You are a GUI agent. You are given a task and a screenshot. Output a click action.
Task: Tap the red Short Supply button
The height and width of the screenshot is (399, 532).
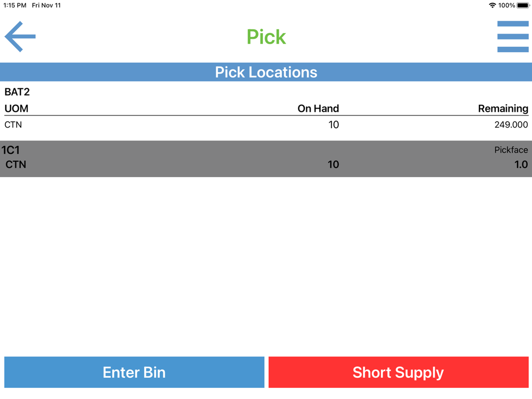pyautogui.click(x=398, y=372)
